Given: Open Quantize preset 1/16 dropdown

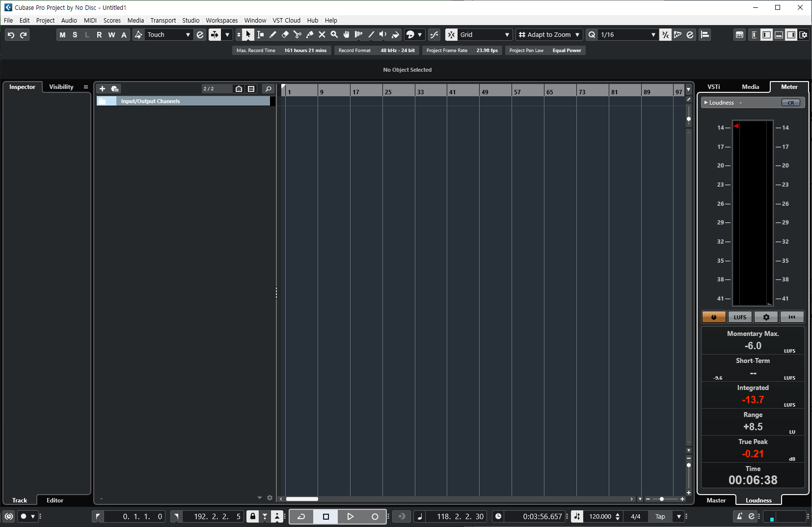Looking at the screenshot, I should (628, 34).
